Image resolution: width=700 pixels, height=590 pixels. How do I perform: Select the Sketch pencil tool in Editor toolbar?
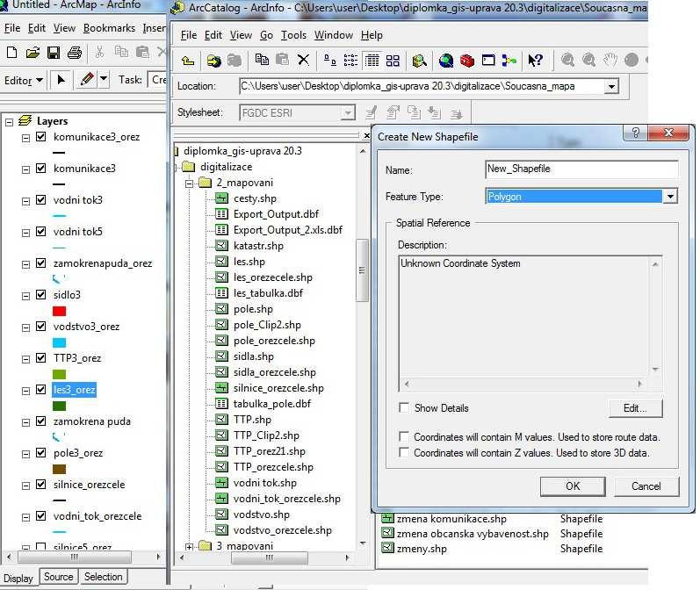(87, 80)
